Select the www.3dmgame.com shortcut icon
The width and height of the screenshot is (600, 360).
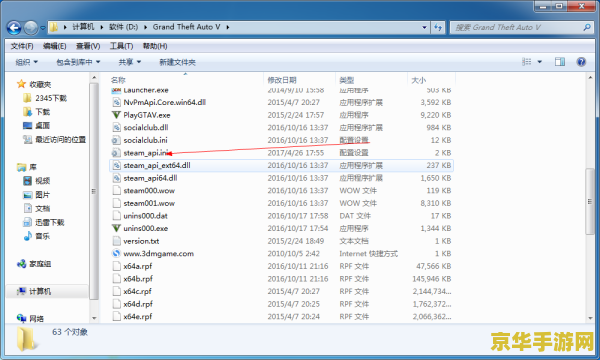click(116, 253)
